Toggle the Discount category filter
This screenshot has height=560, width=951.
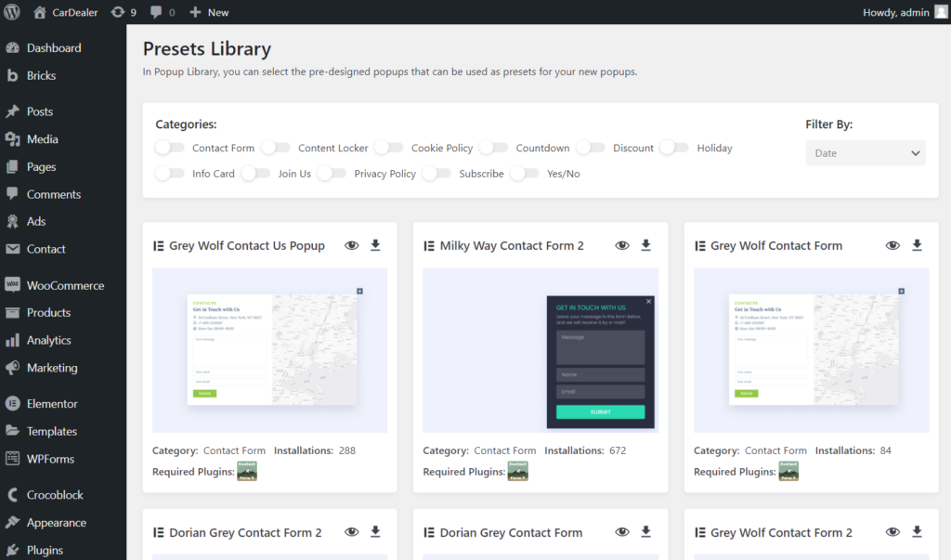point(590,148)
